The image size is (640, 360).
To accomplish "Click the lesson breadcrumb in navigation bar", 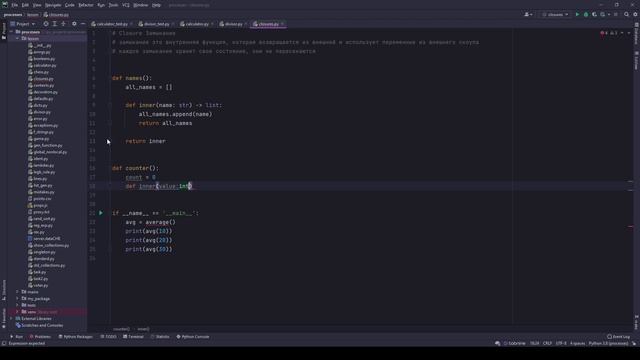I will [x=33, y=15].
